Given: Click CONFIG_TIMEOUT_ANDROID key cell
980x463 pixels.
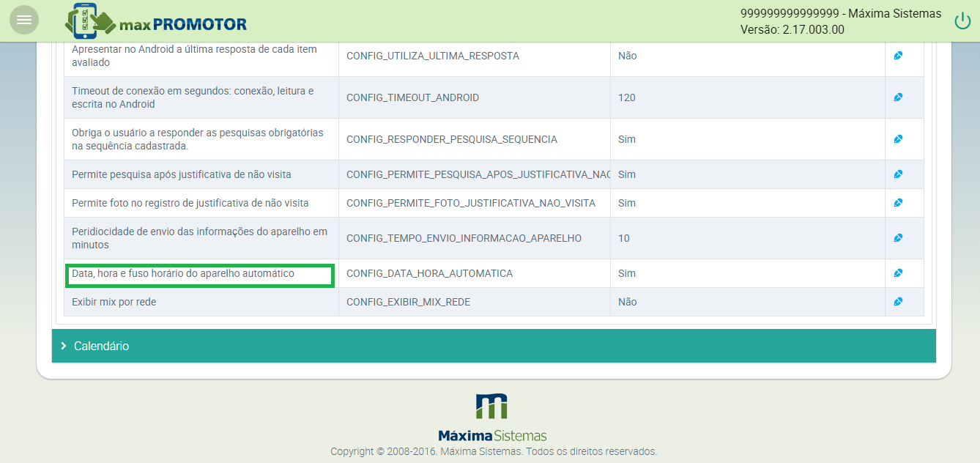Looking at the screenshot, I should click(475, 97).
